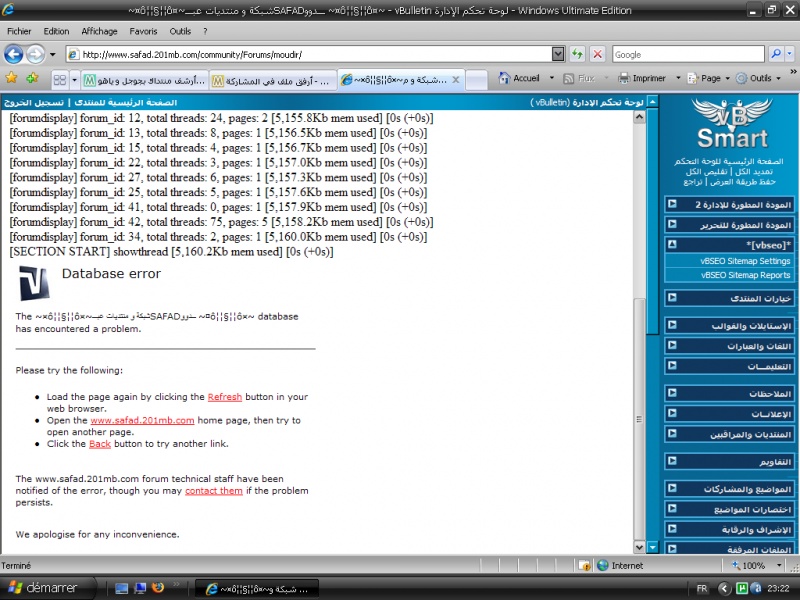Click the search magnifier icon

click(775, 54)
